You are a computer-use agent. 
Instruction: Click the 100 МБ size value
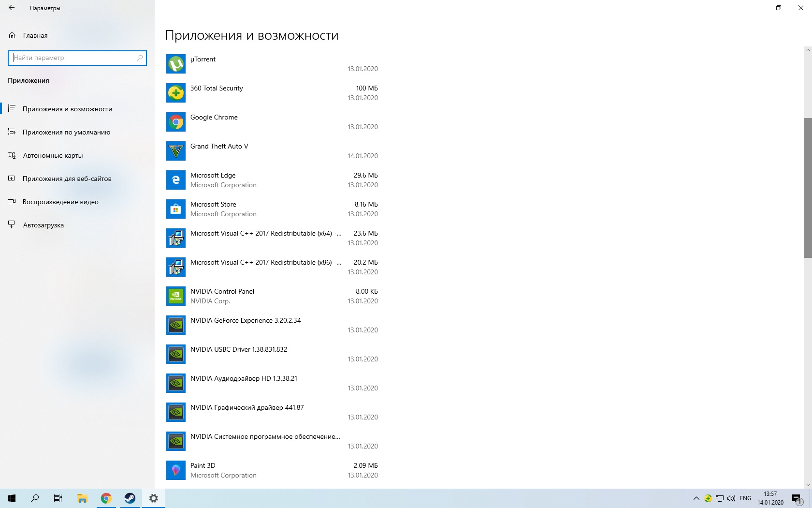367,88
